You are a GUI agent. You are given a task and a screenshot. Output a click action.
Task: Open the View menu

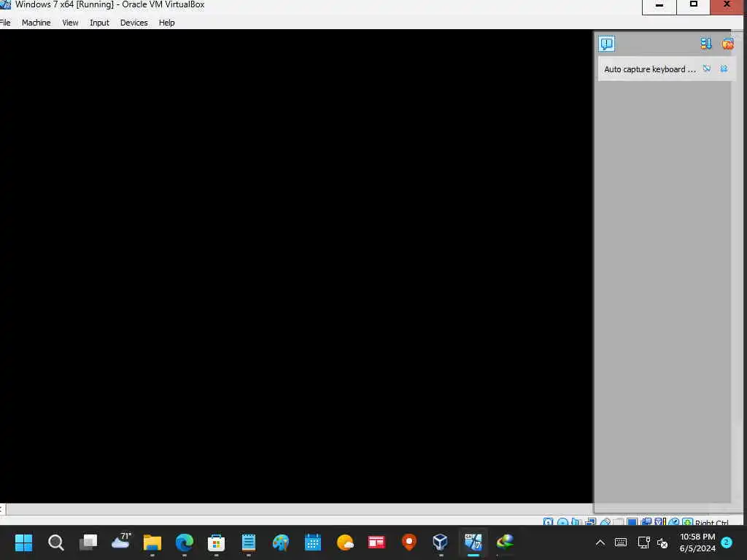[x=70, y=23]
